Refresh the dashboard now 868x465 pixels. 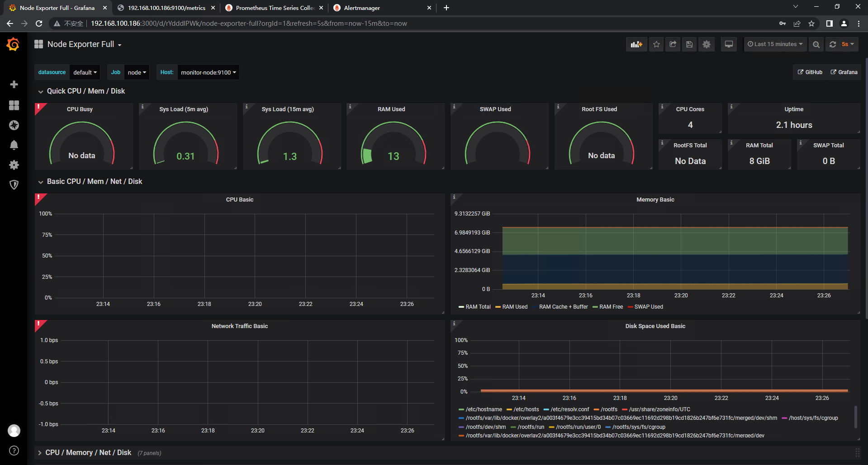833,44
